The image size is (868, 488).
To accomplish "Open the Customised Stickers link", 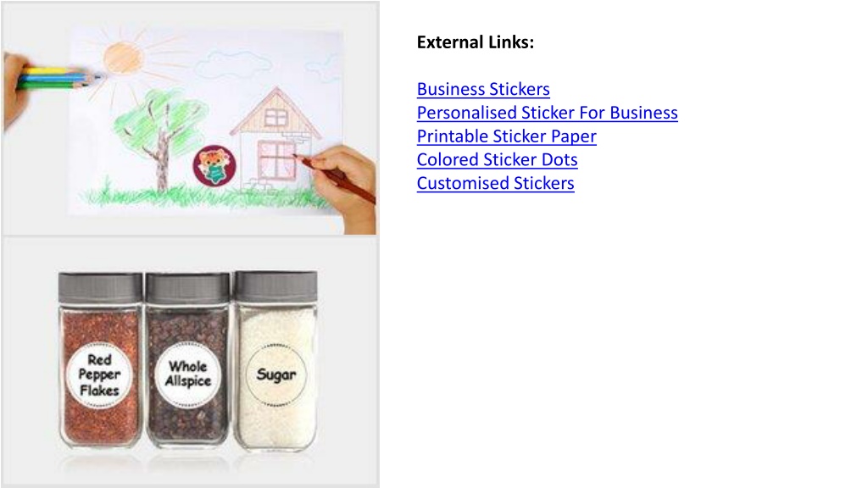I will (495, 183).
